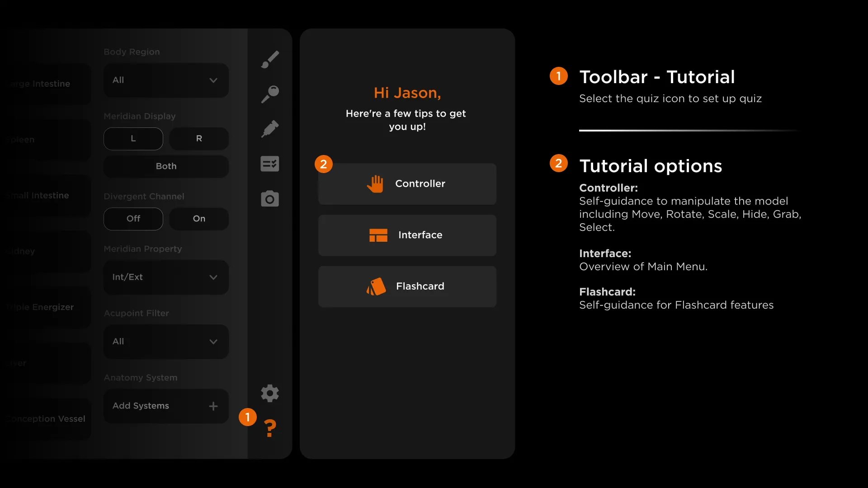
Task: Set Divergent Channel to Off
Action: (x=133, y=219)
